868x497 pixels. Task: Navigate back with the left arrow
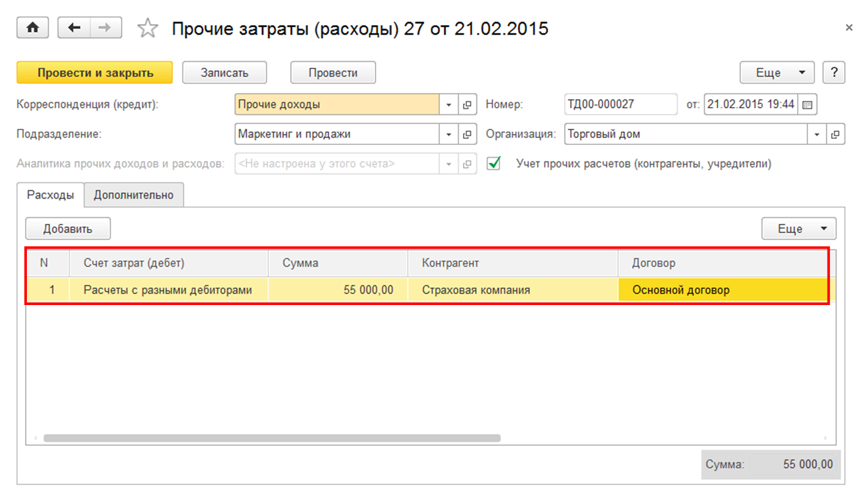tap(74, 28)
